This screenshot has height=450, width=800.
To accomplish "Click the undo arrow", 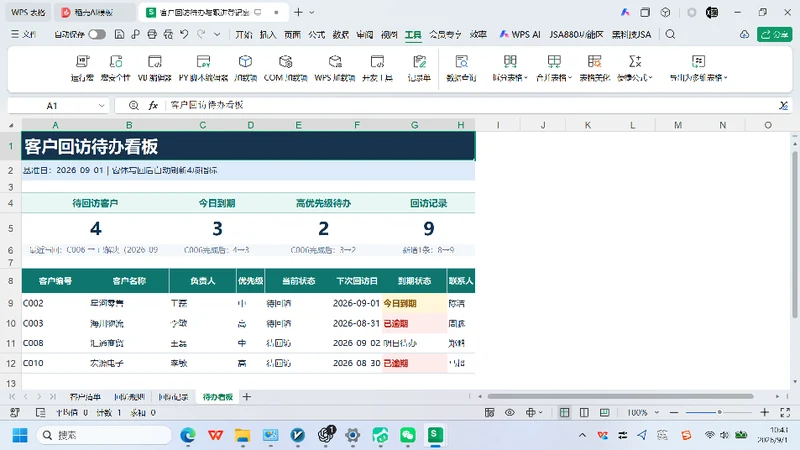I will [184, 34].
